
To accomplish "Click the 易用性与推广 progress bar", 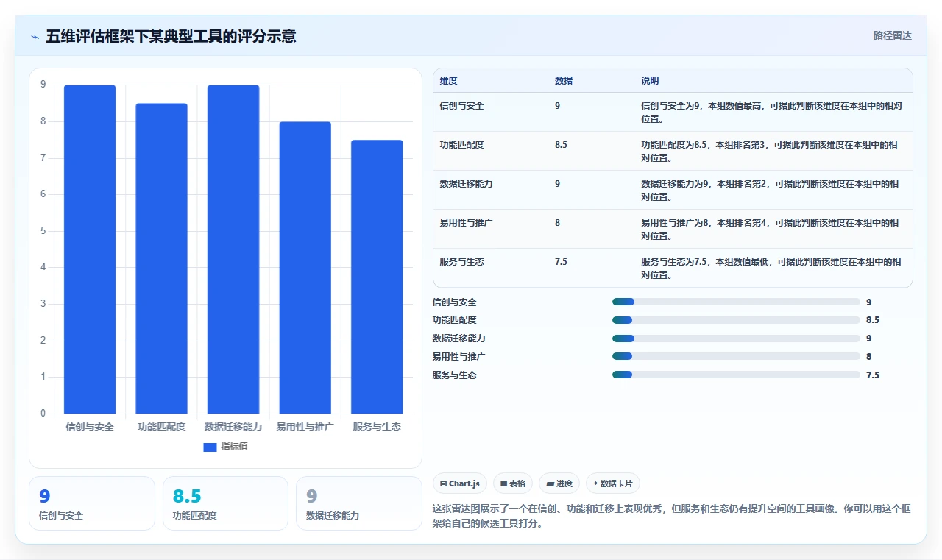I will tap(736, 356).
